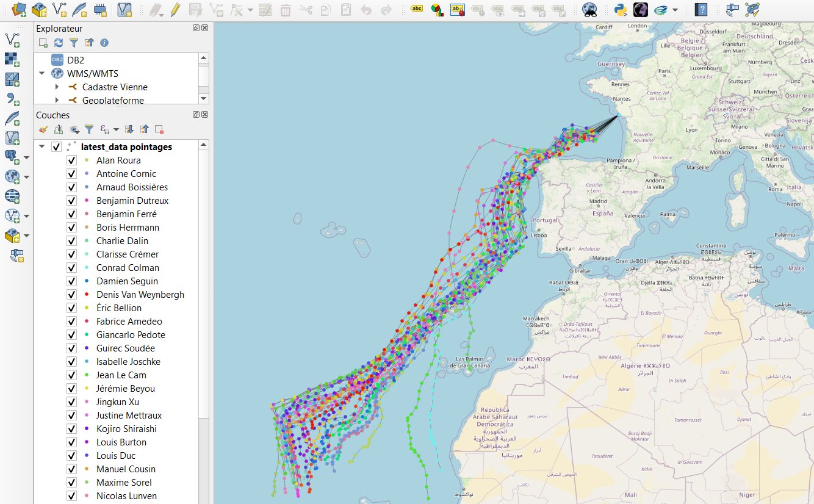The height and width of the screenshot is (504, 814).
Task: Open dropdown next to green swirl plugin
Action: tap(674, 9)
